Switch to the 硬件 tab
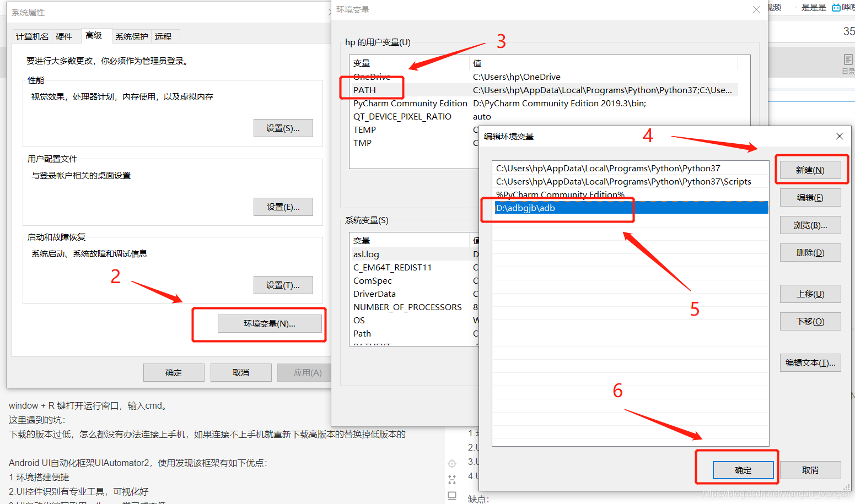The image size is (855, 504). [64, 36]
